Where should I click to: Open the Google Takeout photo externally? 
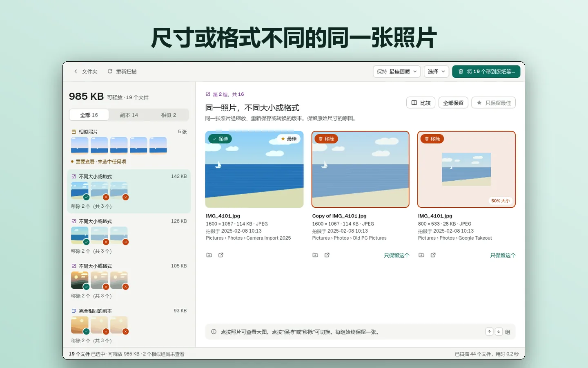[x=433, y=255]
